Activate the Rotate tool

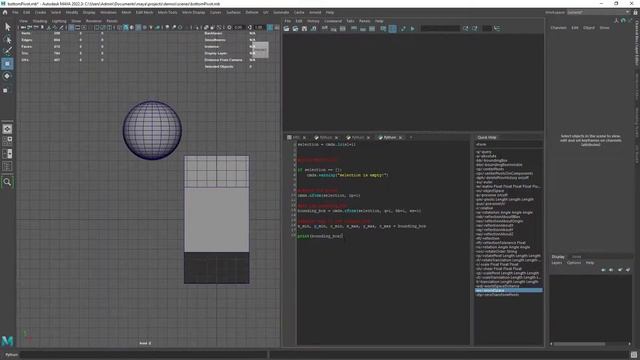(x=7, y=76)
